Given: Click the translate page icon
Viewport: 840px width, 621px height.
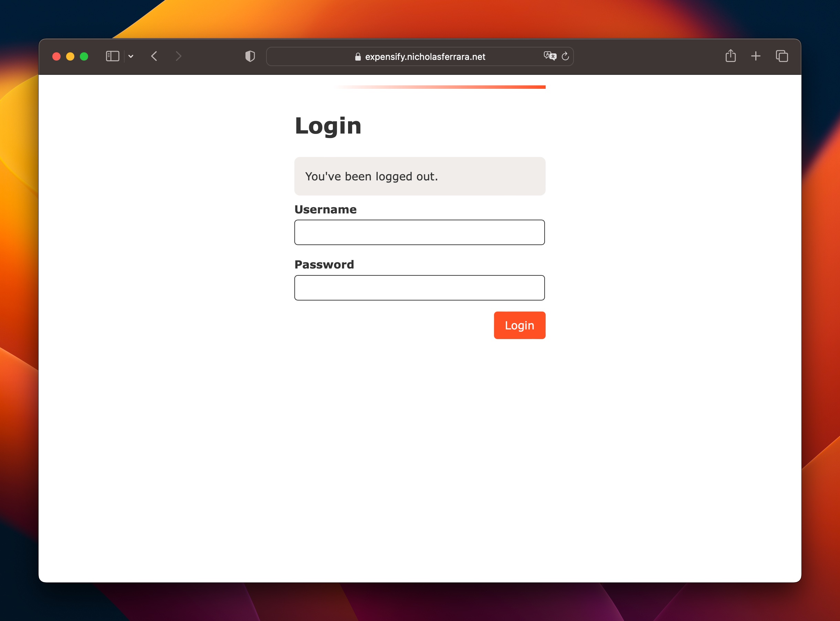Looking at the screenshot, I should 550,56.
